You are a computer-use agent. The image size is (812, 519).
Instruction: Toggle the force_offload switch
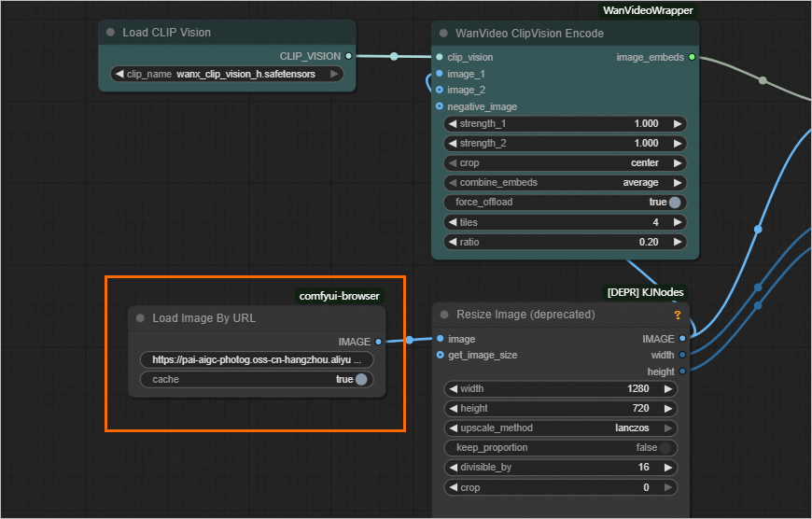pyautogui.click(x=674, y=203)
